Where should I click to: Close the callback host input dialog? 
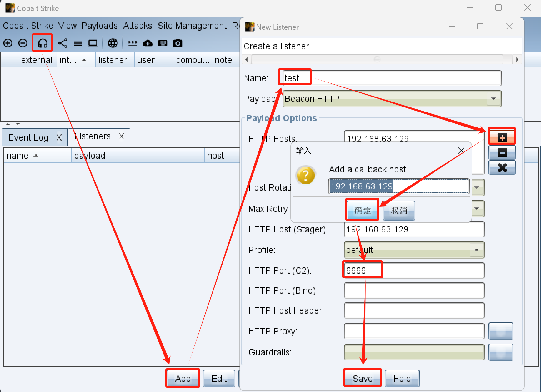coord(461,151)
